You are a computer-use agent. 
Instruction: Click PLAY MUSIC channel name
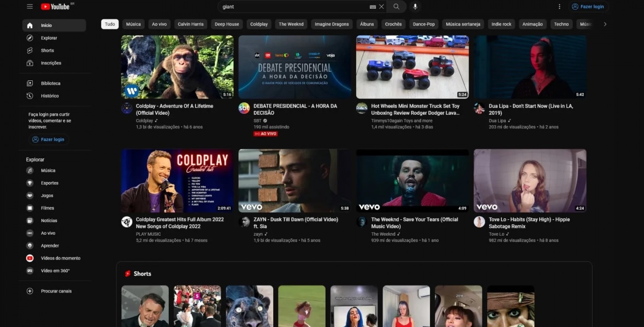coord(148,234)
